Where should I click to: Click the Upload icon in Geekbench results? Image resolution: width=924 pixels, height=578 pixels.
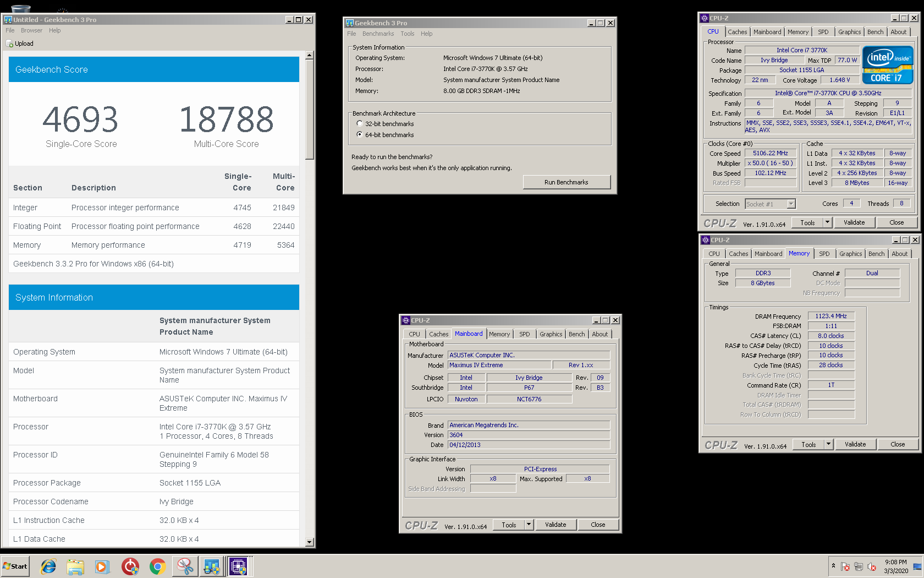tap(9, 43)
